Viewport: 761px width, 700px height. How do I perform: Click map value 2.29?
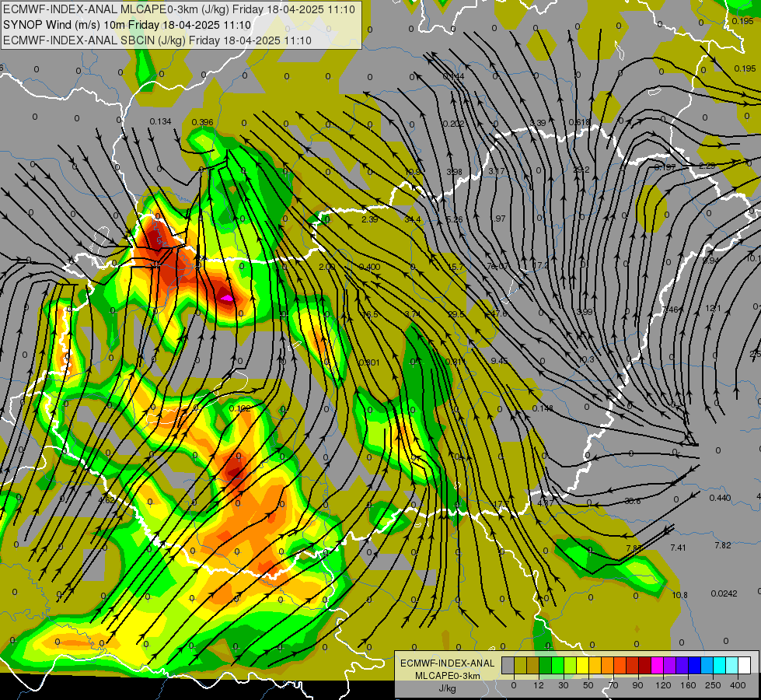click(x=707, y=166)
